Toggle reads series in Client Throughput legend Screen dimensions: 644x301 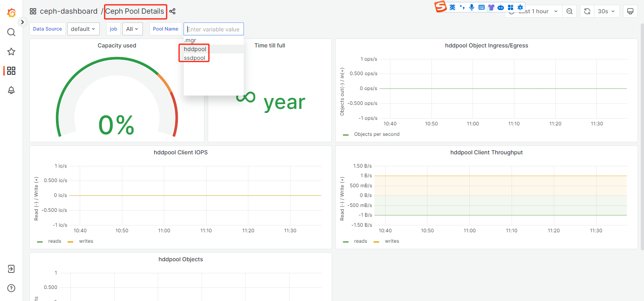(x=361, y=241)
